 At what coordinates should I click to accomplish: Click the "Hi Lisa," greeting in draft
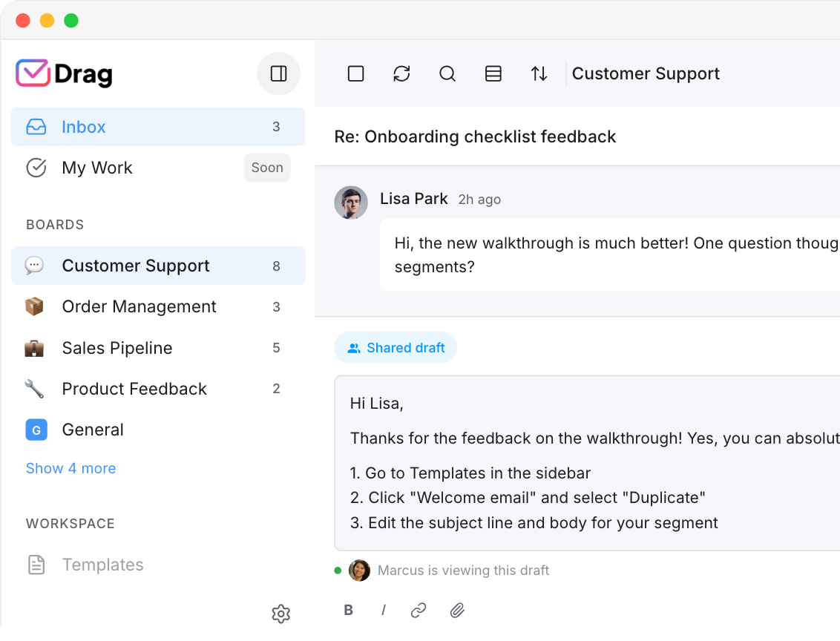tap(377, 404)
